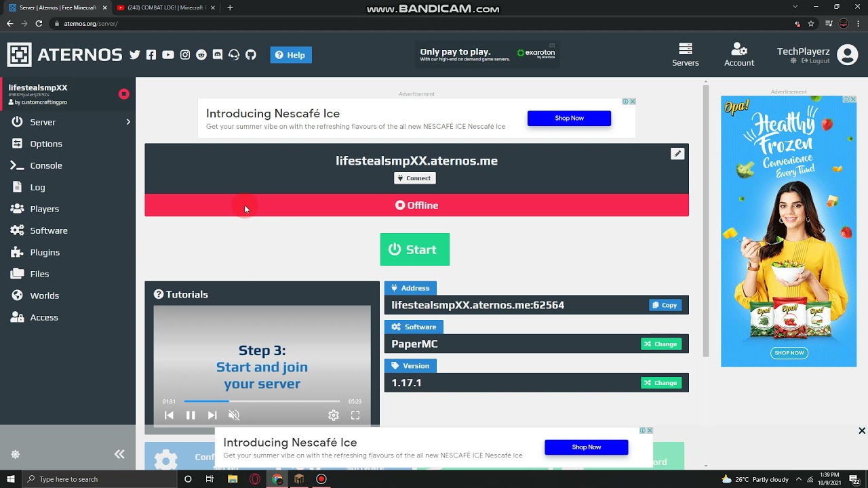Screen dimensions: 868x488
Task: Copy the server address
Action: pos(665,305)
